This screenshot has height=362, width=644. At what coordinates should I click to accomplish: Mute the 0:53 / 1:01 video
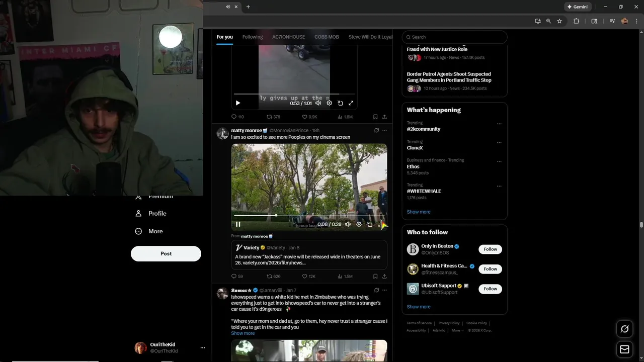point(318,103)
